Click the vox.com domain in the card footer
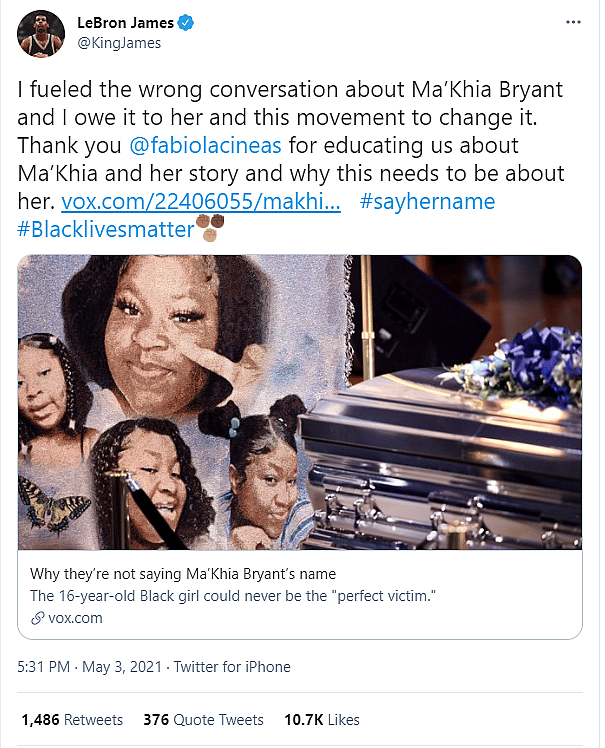Screen dimensions: 605x748 75,618
